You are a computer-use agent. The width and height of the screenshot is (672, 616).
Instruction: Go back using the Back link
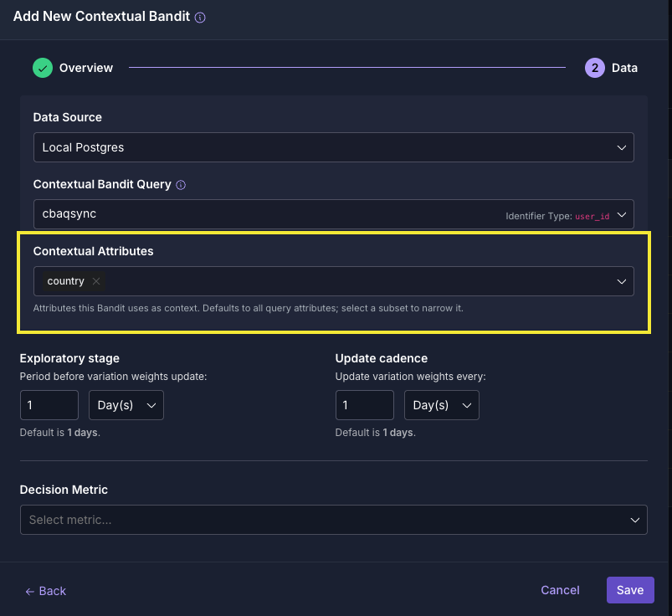pos(46,591)
